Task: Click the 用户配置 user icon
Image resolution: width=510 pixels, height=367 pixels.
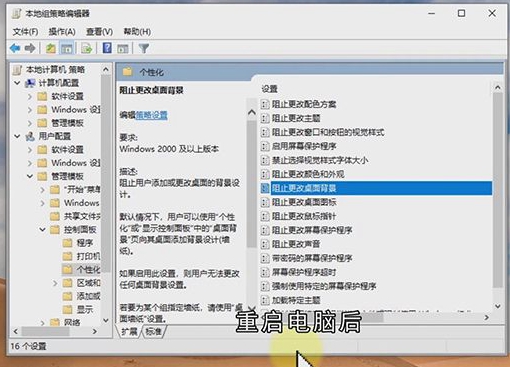Action: [x=30, y=136]
